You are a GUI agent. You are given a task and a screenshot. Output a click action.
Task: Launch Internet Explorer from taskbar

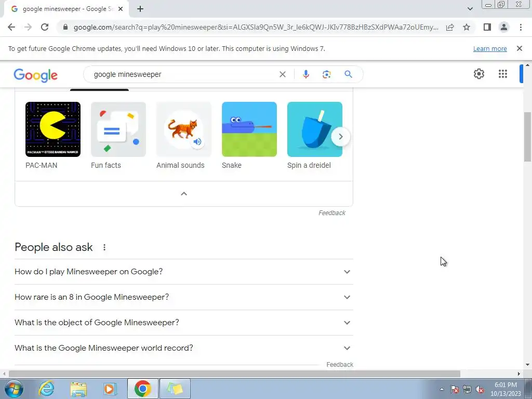coord(46,389)
